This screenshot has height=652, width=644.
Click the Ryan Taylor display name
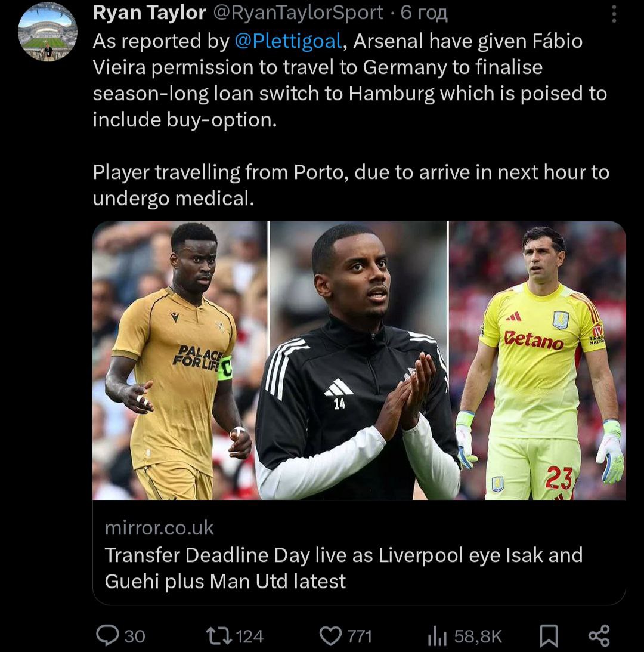point(149,13)
